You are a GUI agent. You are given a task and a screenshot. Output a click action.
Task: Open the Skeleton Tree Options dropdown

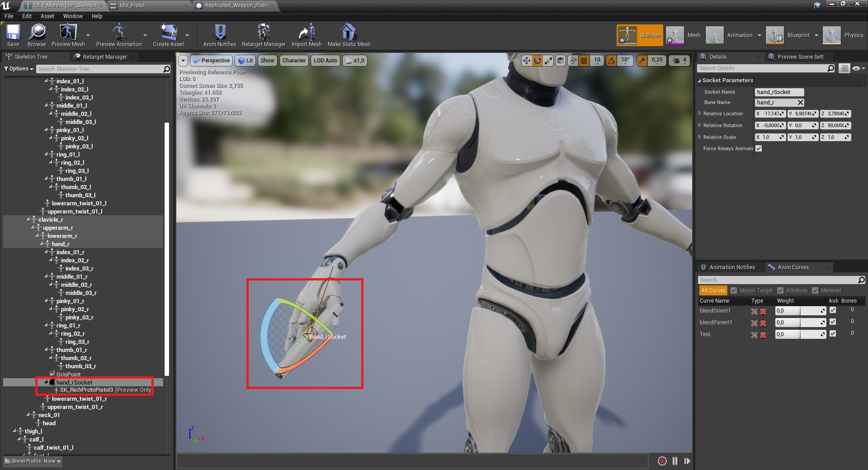(19, 69)
